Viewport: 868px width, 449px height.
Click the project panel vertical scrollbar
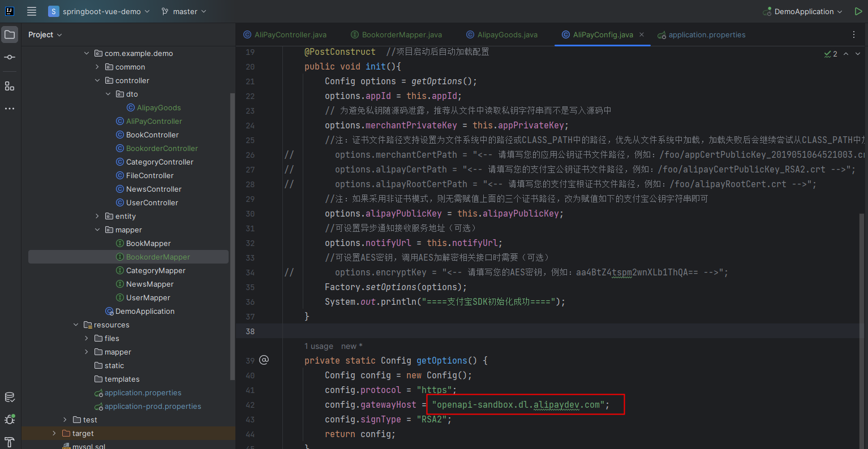coord(232,236)
